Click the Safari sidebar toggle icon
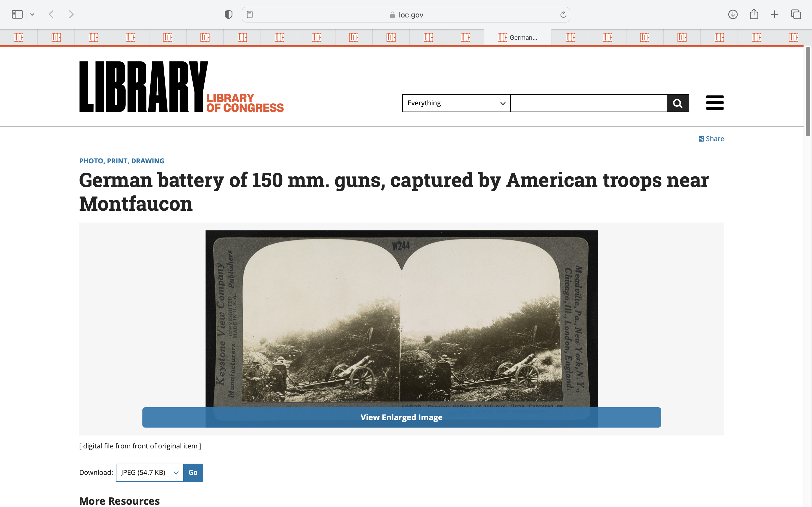 pyautogui.click(x=17, y=14)
